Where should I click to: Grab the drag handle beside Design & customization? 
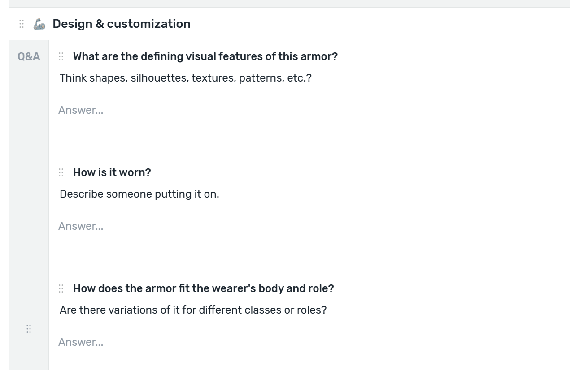pyautogui.click(x=22, y=24)
